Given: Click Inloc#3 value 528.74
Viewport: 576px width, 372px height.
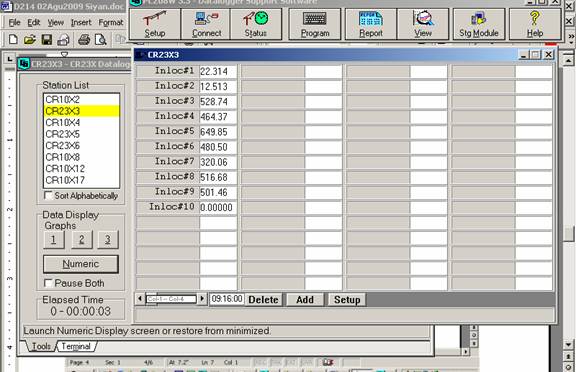Looking at the screenshot, I should [218, 102].
